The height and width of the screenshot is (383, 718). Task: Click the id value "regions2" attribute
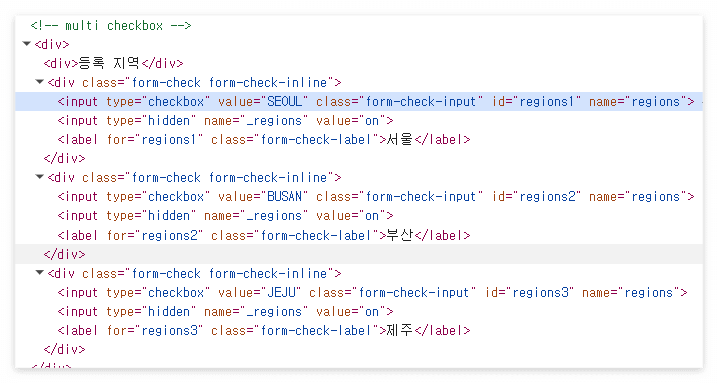(547, 197)
